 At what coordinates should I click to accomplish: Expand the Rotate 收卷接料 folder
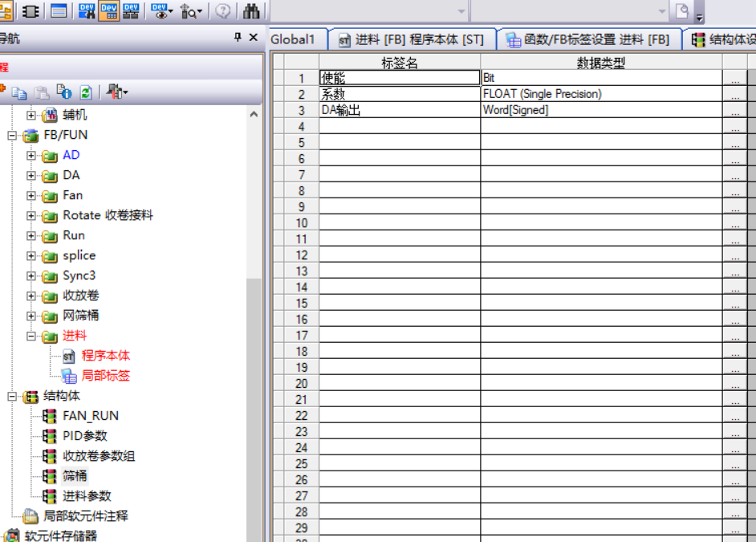tap(31, 215)
